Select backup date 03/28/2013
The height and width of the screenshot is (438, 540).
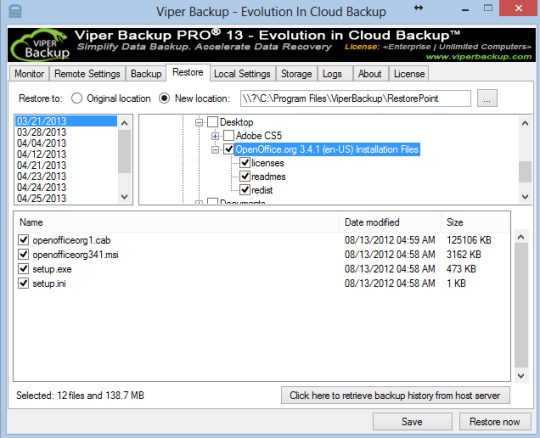pyautogui.click(x=66, y=132)
